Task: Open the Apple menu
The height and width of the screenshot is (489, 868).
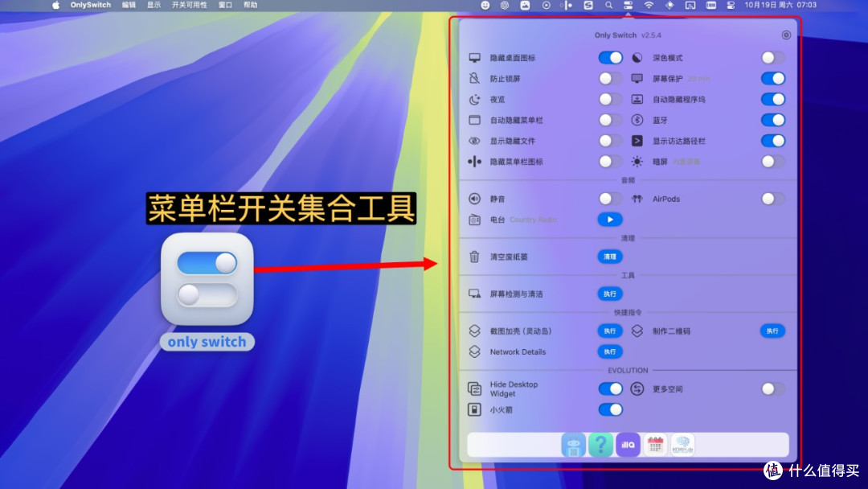Action: click(x=55, y=5)
